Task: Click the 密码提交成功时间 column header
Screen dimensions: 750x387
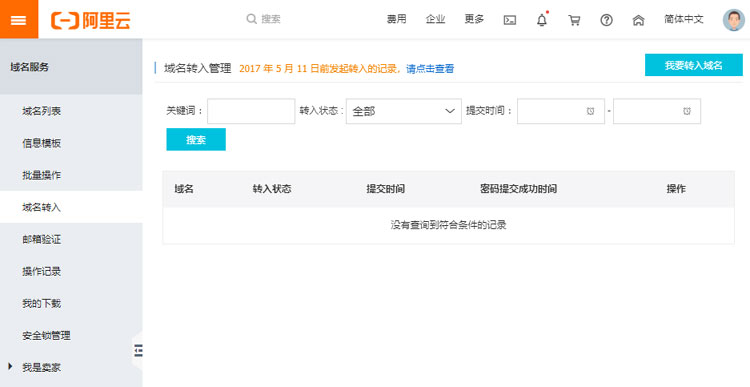Action: click(518, 189)
